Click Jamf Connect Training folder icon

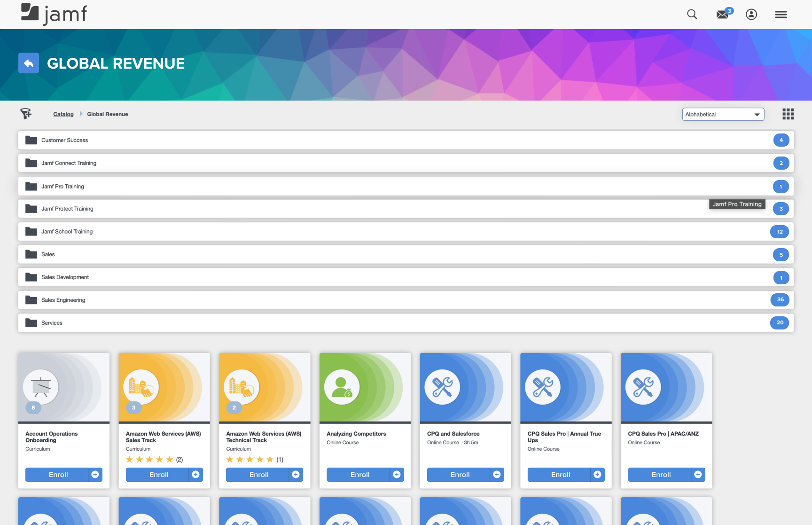tap(31, 163)
